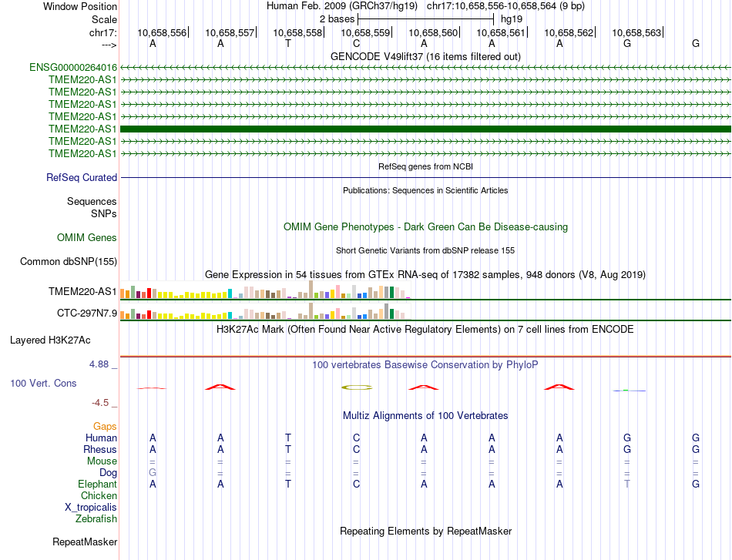Click the TMEM220-AS1 GTEx expression bar chart

point(265,290)
